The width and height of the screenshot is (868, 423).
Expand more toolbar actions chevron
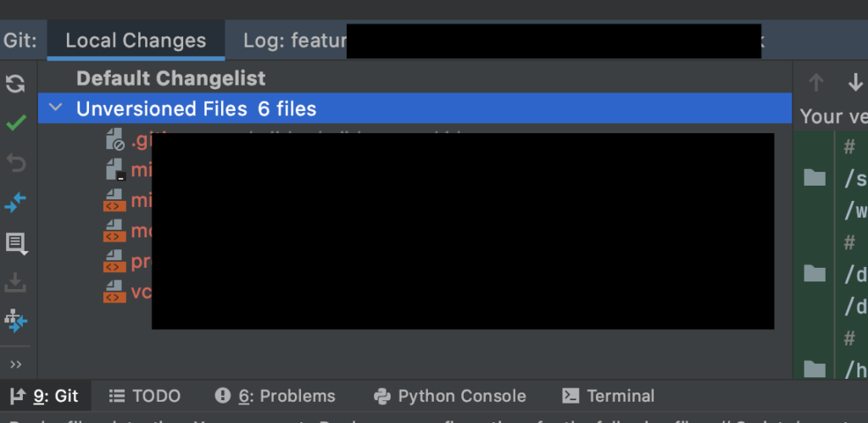tap(15, 365)
